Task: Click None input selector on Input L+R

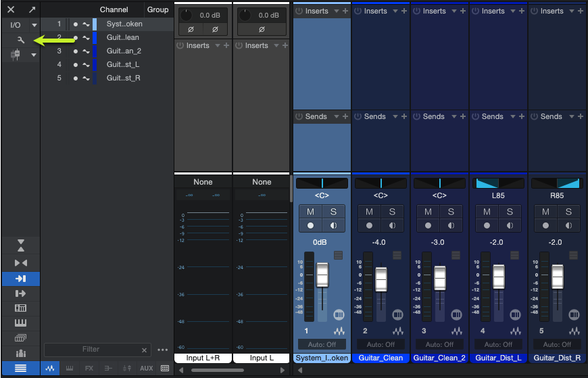Action: coord(203,182)
